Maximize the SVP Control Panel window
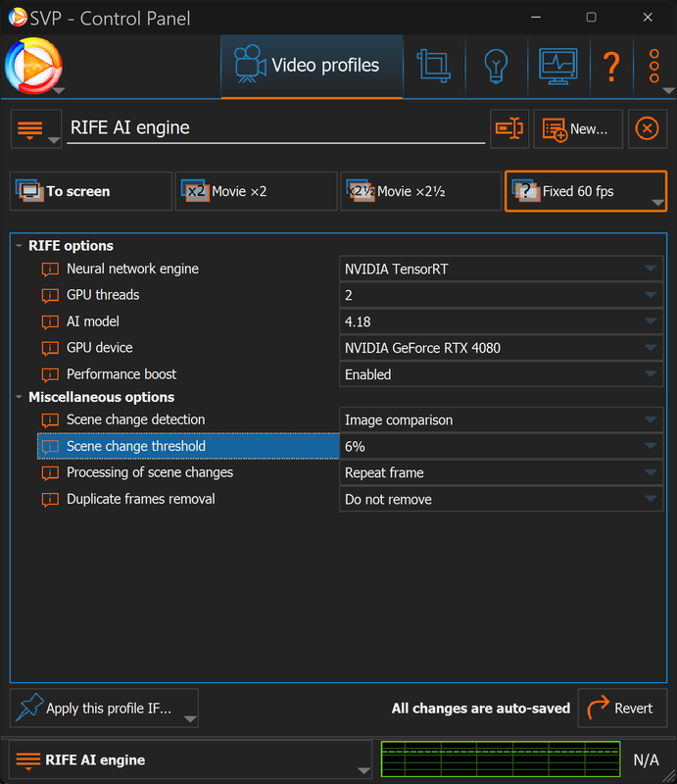 click(591, 17)
